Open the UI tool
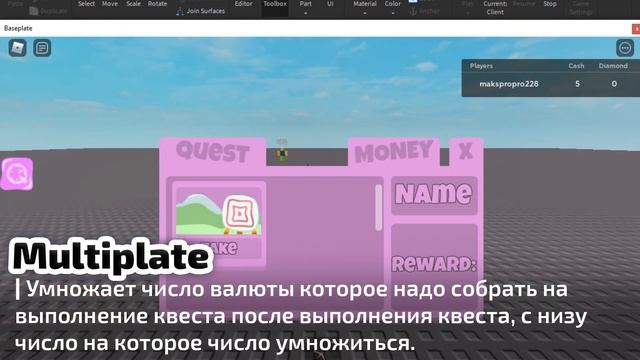The height and width of the screenshot is (360, 640). [330, 5]
